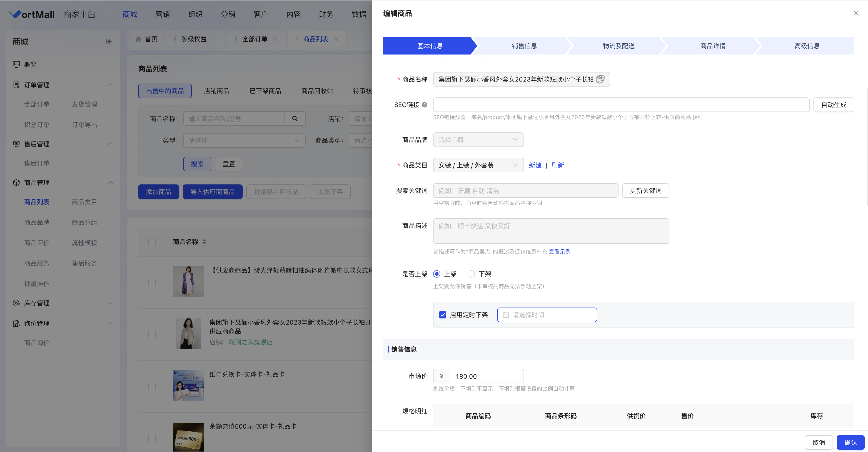Uncheck the 启用定时下架 checkbox

(x=442, y=315)
